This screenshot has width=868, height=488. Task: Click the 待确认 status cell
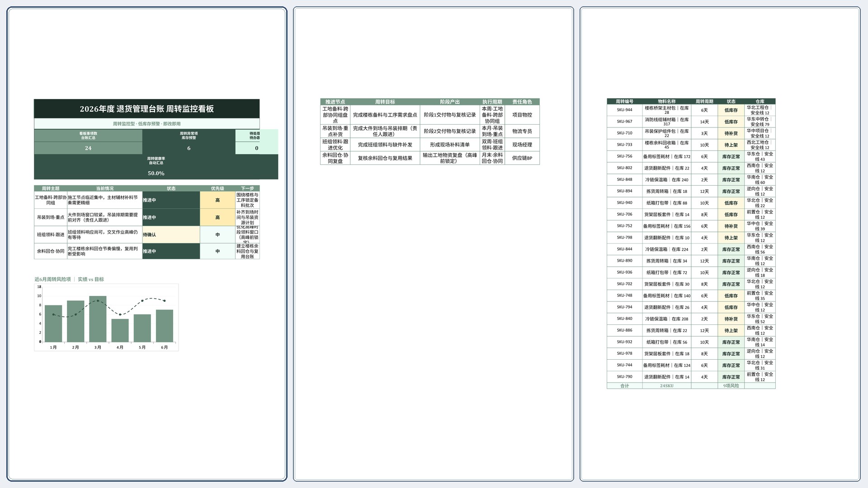(171, 235)
